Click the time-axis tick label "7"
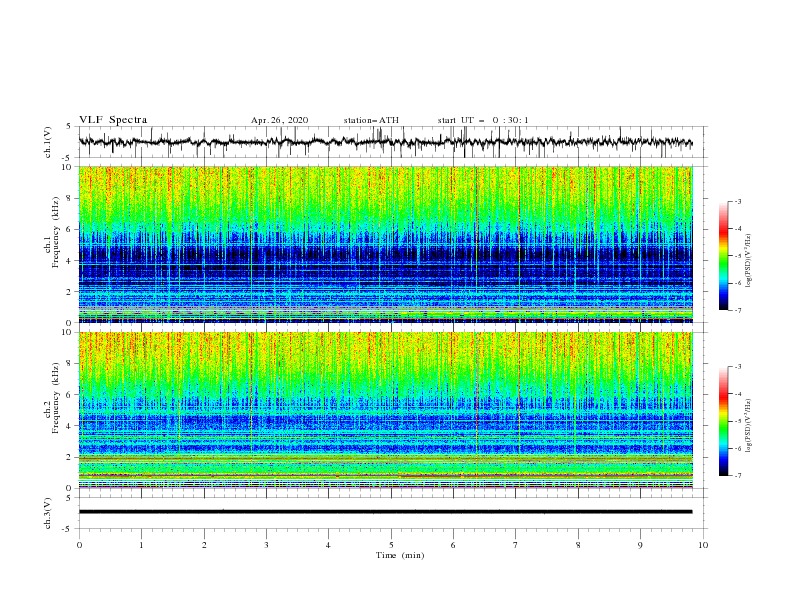792x612 pixels. point(516,545)
